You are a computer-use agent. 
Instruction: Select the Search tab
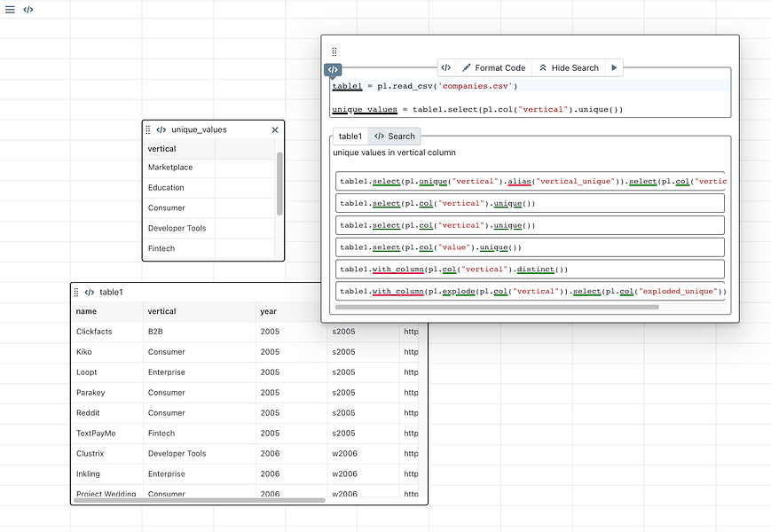[x=394, y=136]
